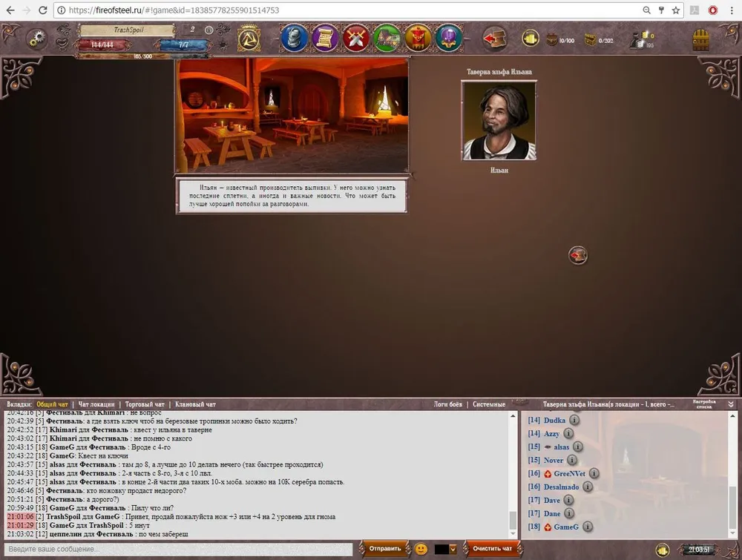
Task: Click the NPC Ильян portrait
Action: click(x=499, y=121)
